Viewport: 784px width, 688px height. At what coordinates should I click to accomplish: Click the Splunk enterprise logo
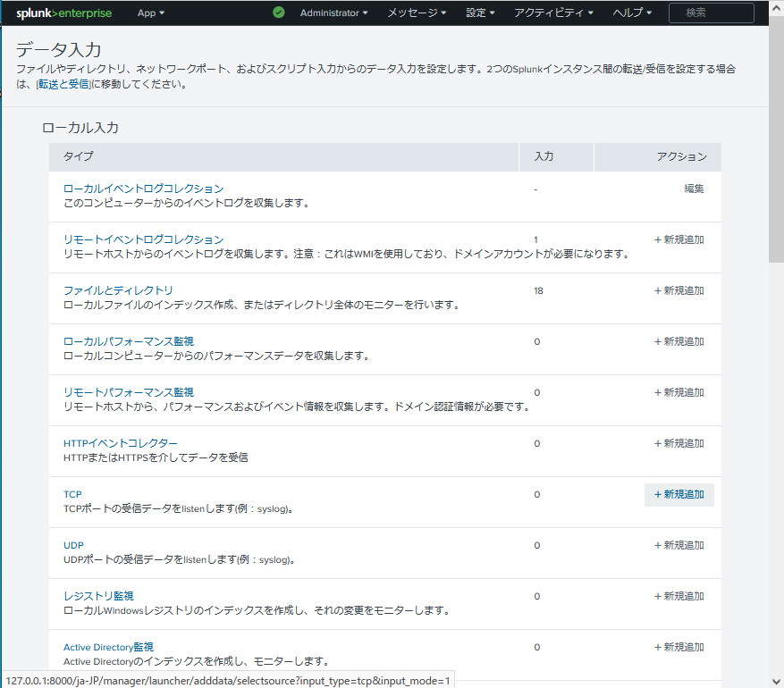tap(64, 13)
